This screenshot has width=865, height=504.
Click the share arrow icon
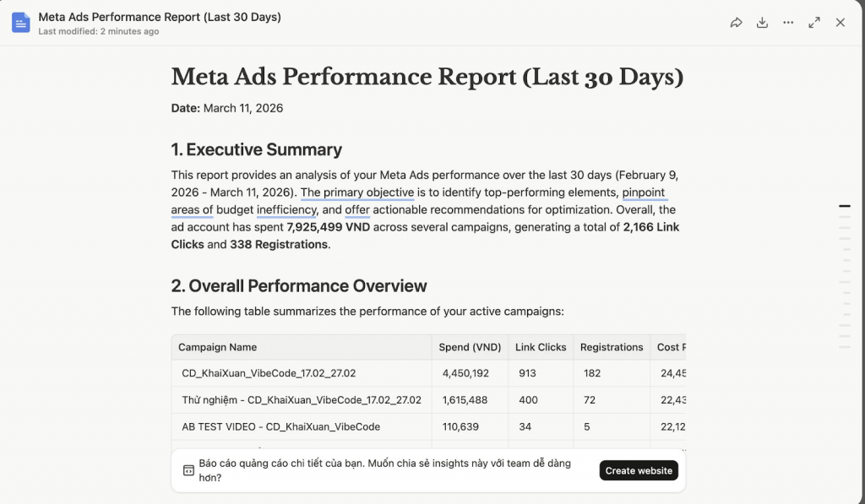pos(736,23)
